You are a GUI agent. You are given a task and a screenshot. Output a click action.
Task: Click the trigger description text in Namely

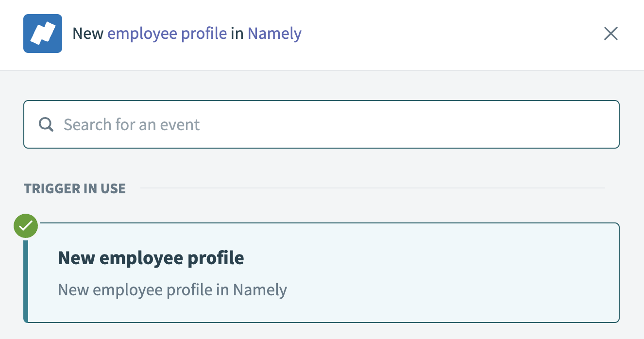(172, 289)
